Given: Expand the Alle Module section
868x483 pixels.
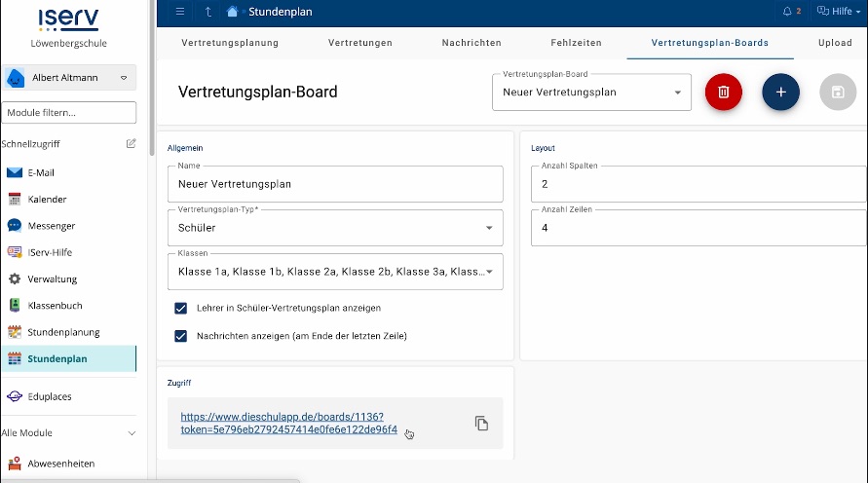Looking at the screenshot, I should pos(68,432).
